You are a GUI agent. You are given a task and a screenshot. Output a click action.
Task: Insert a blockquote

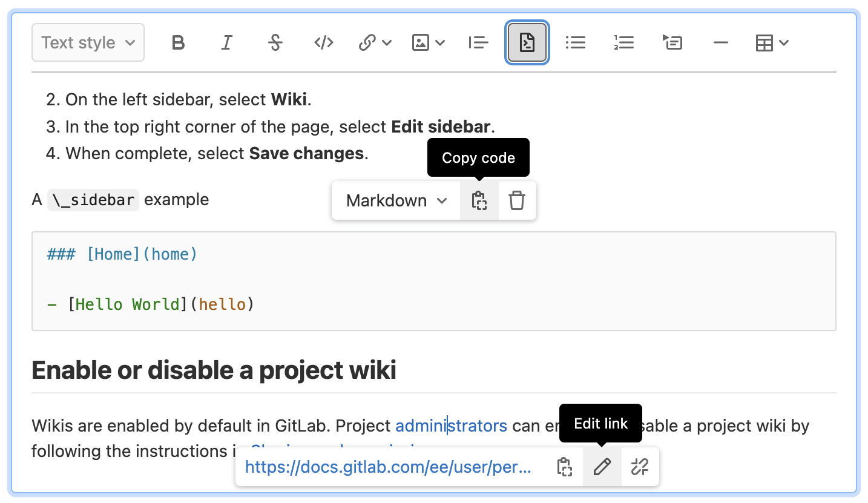coord(478,42)
